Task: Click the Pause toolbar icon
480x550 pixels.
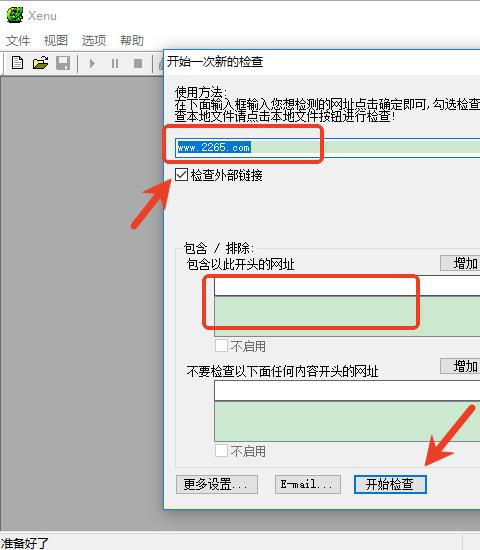Action: pos(115,63)
